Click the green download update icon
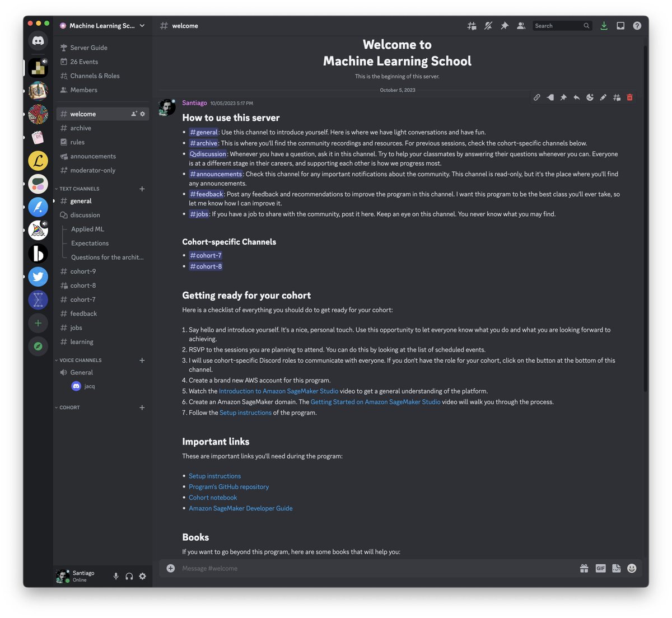 604,26
